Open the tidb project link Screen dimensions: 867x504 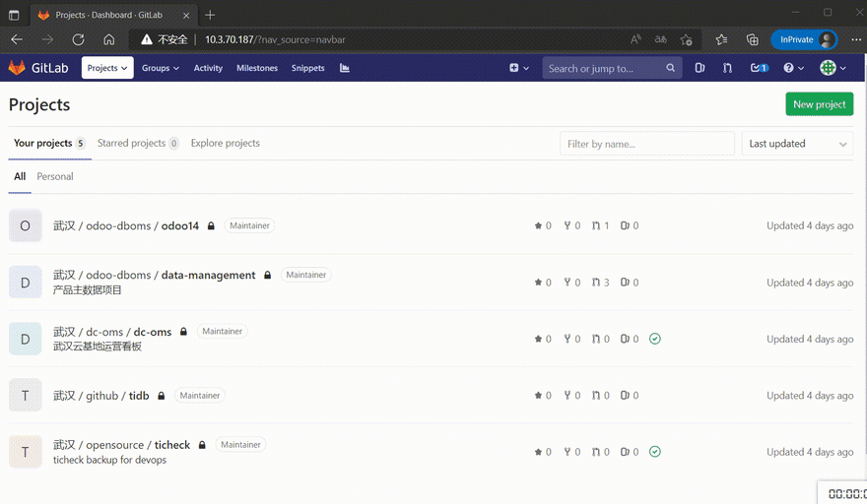click(101, 396)
